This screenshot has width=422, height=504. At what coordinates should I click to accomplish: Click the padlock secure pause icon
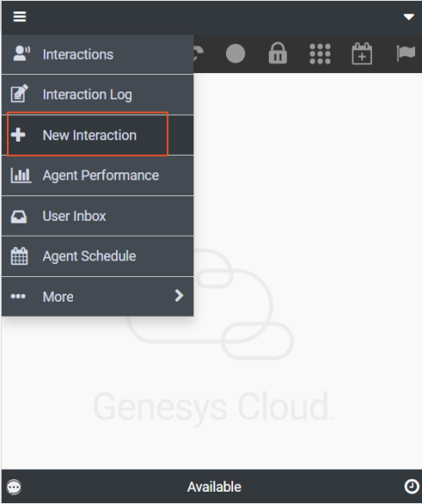coord(278,53)
